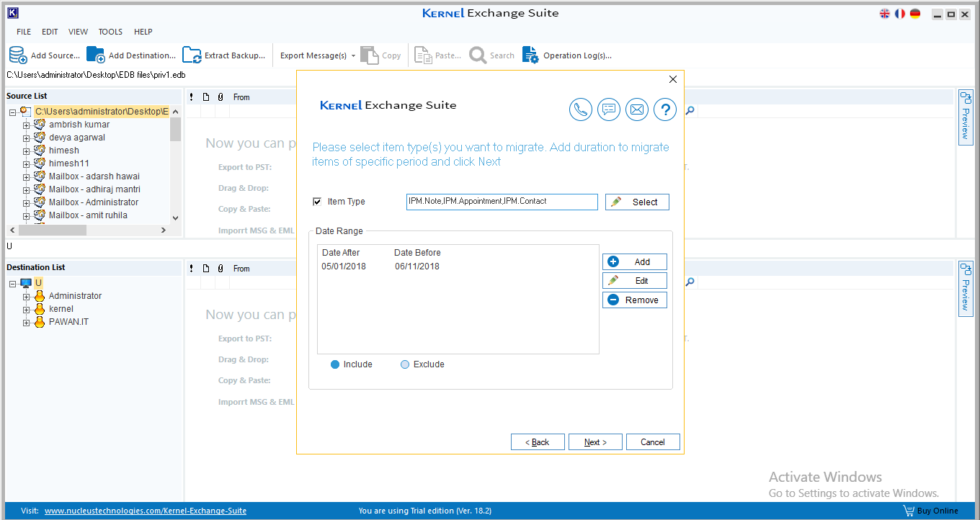Open the FILE menu

click(24, 32)
